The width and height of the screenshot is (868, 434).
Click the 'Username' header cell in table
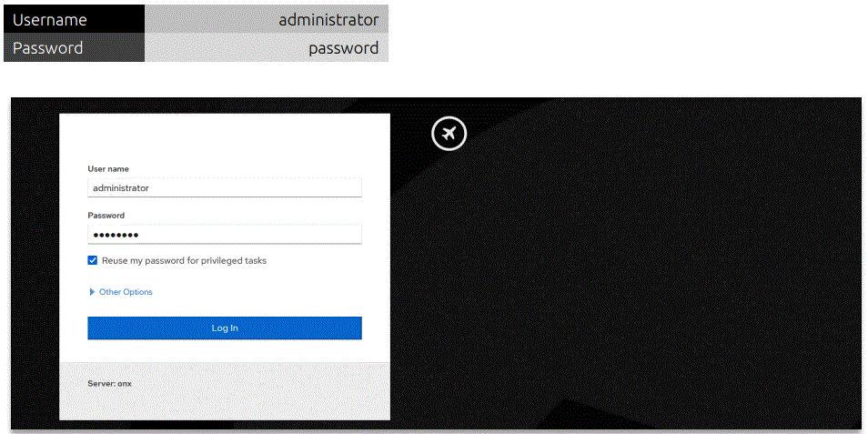tap(75, 20)
